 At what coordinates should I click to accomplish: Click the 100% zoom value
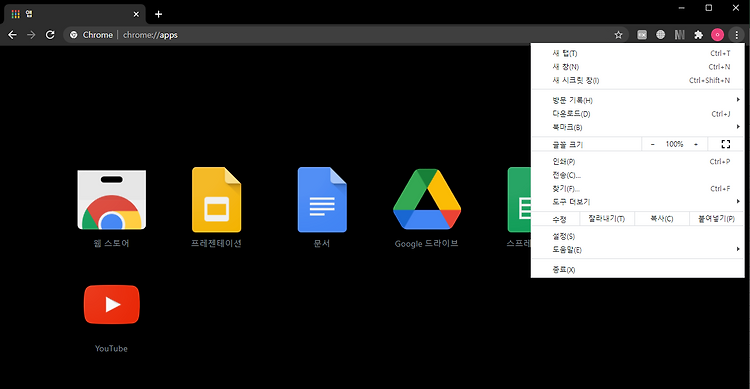pos(674,144)
